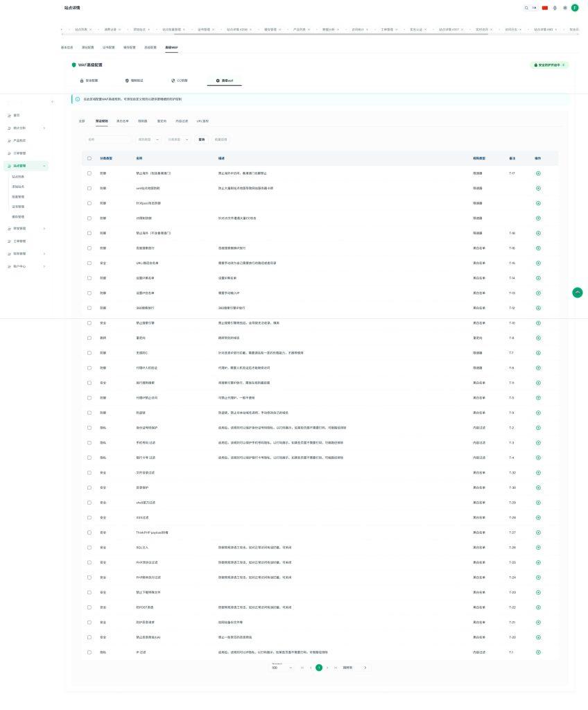The height and width of the screenshot is (710, 588).
Task: Open the rows-per-page dropdown showing 100
Action: pos(281,668)
